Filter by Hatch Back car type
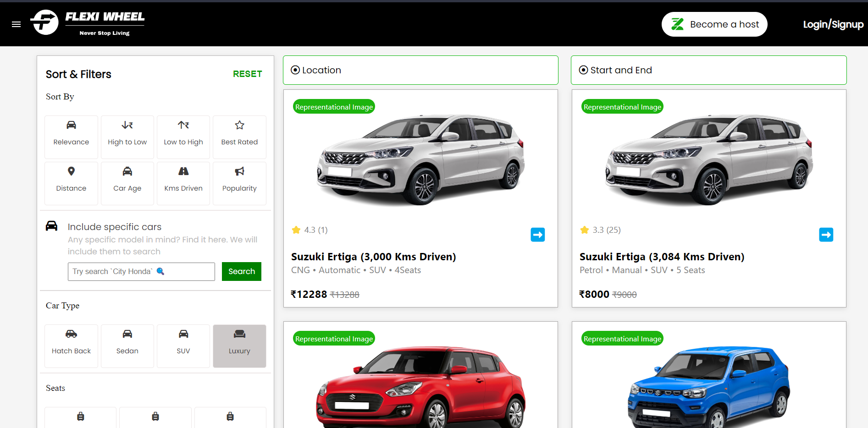 tap(71, 346)
